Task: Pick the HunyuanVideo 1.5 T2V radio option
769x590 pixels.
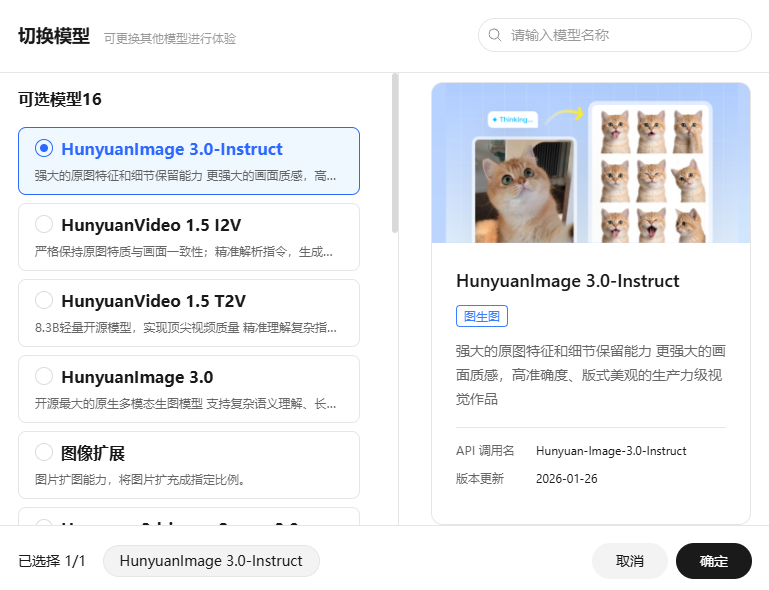Action: coord(44,300)
